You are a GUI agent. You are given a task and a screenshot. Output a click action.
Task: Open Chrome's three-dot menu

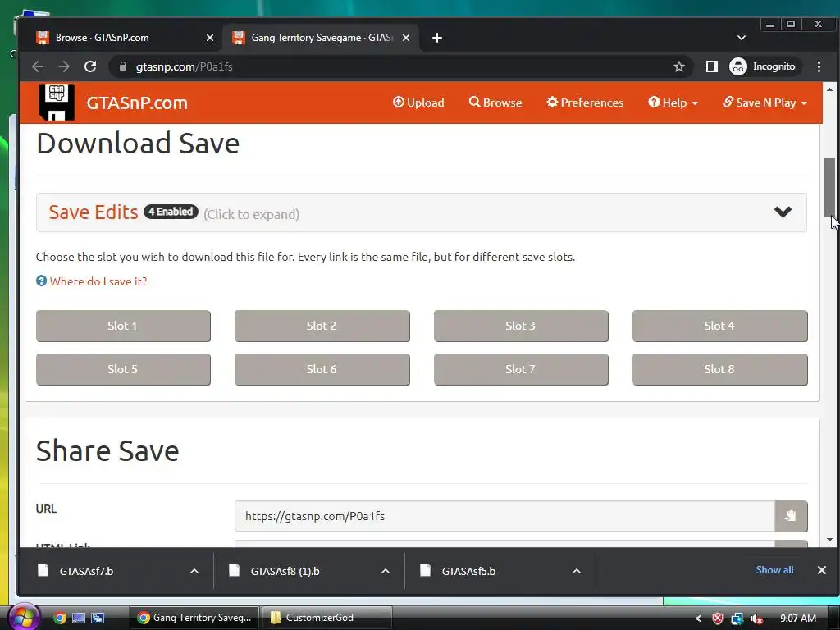click(819, 66)
